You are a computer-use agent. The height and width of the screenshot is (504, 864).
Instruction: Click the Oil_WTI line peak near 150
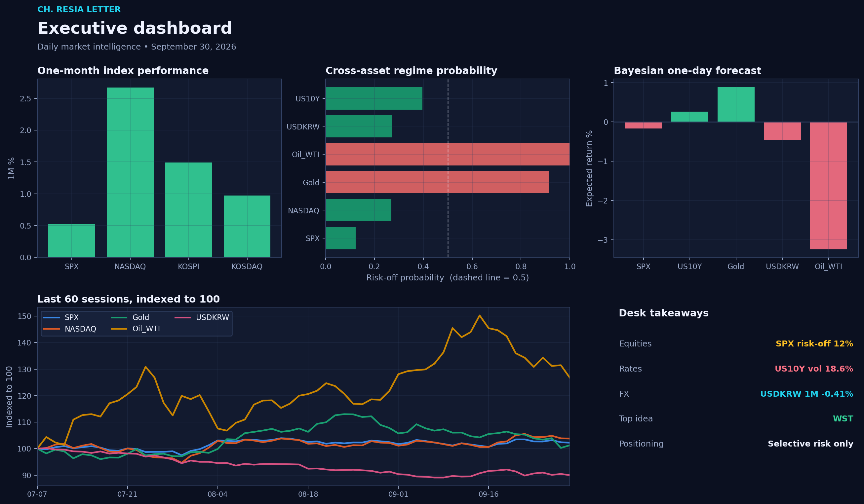479,315
